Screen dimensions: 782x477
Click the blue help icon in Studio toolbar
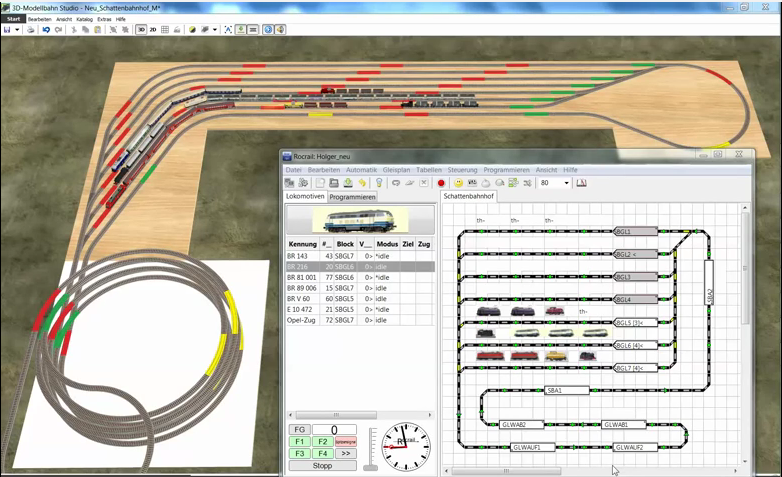(268, 30)
